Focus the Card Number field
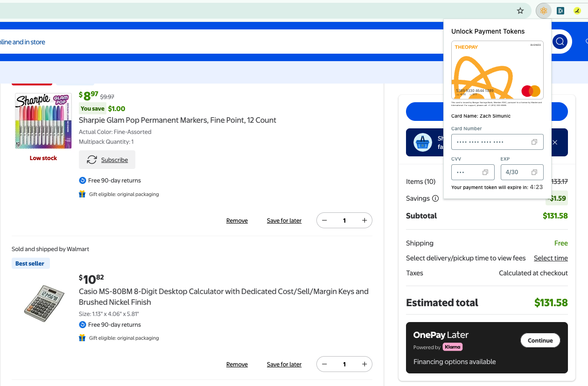Viewport: 588px width, 386px height. pos(497,142)
